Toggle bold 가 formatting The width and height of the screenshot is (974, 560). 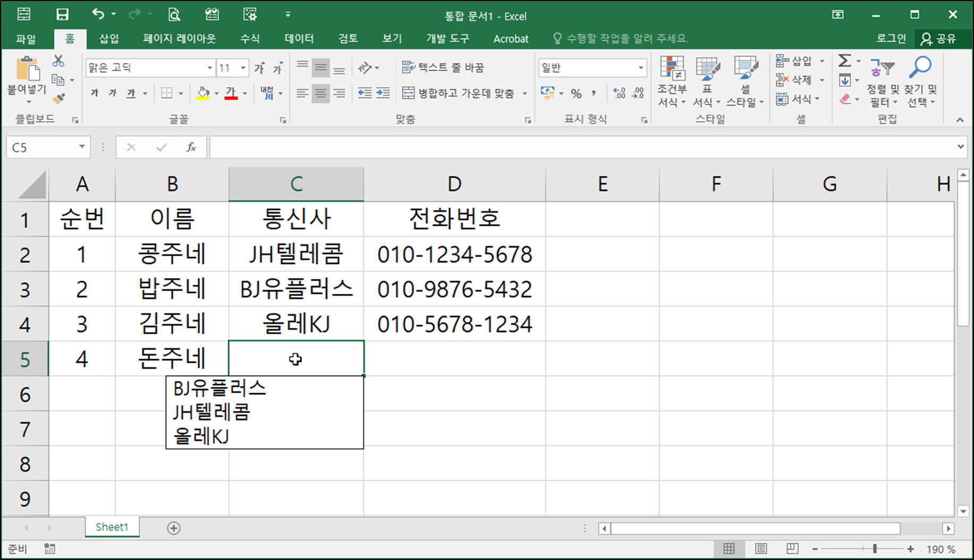point(95,94)
